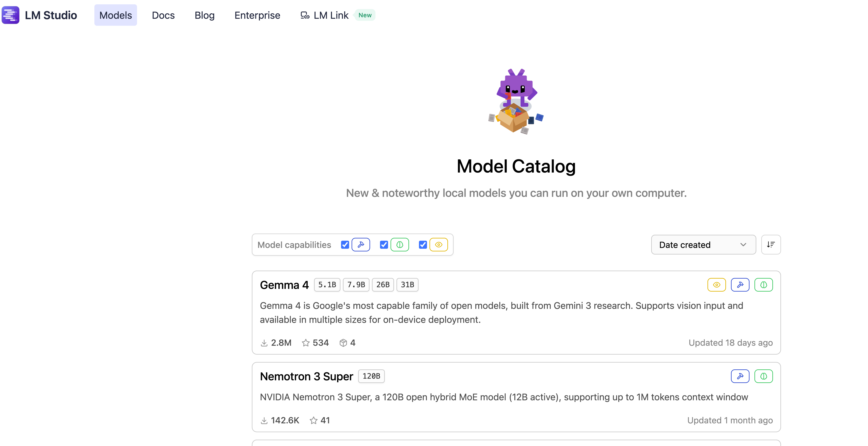Click the star icon on Nemotron 3 Super
The width and height of the screenshot is (868, 446).
pyautogui.click(x=314, y=420)
